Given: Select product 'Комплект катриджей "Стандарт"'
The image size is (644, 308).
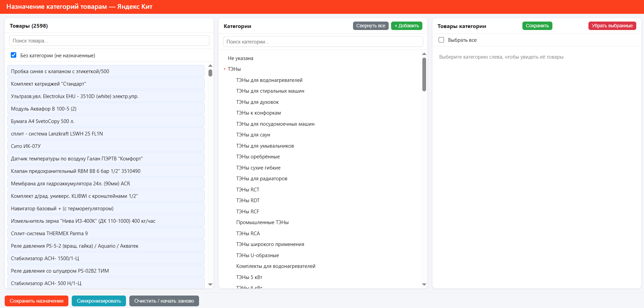Looking at the screenshot, I should click(106, 84).
